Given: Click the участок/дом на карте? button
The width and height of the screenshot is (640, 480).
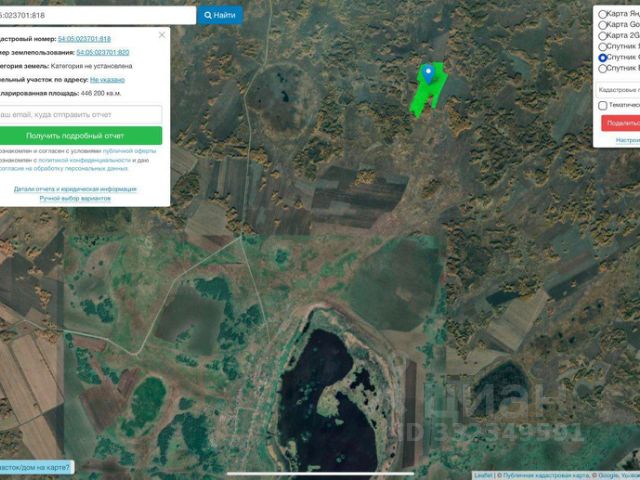Looking at the screenshot, I should tap(37, 467).
